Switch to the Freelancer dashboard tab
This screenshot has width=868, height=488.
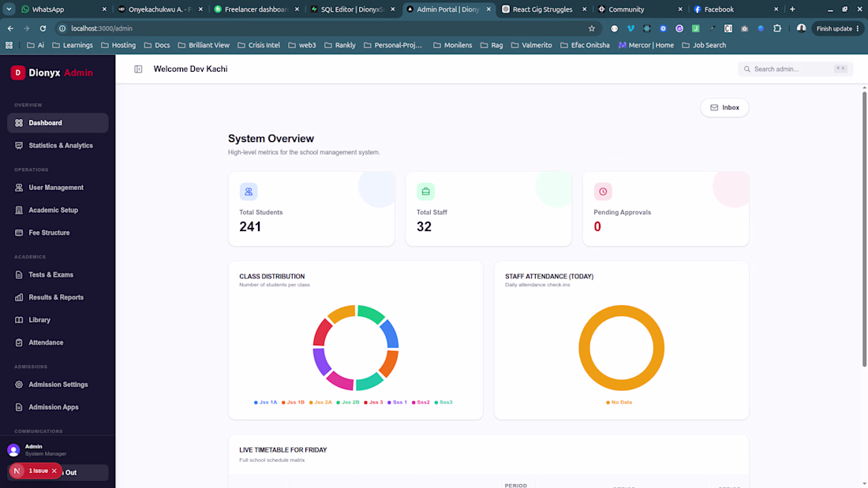pos(256,9)
